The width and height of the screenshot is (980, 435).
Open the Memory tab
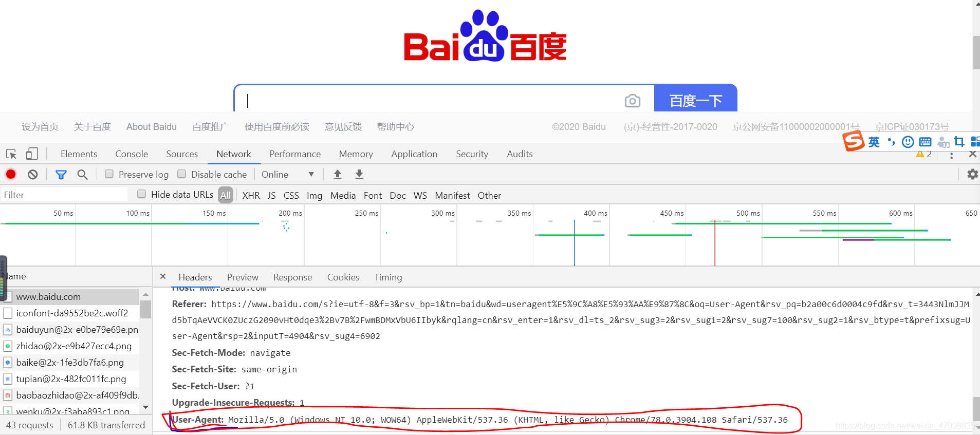tap(356, 154)
